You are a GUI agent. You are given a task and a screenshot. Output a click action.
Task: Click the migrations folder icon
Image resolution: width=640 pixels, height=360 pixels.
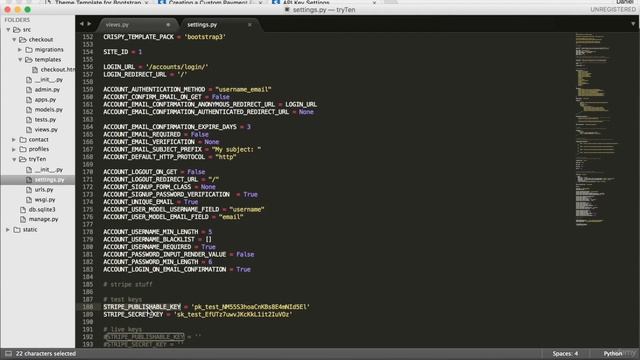[x=29, y=50]
